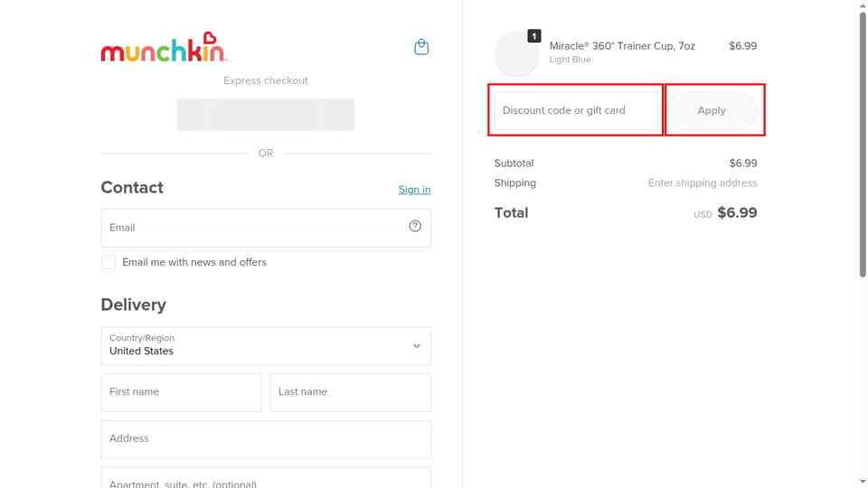This screenshot has width=868, height=488.
Task: Focus the Address field
Action: [x=266, y=439]
